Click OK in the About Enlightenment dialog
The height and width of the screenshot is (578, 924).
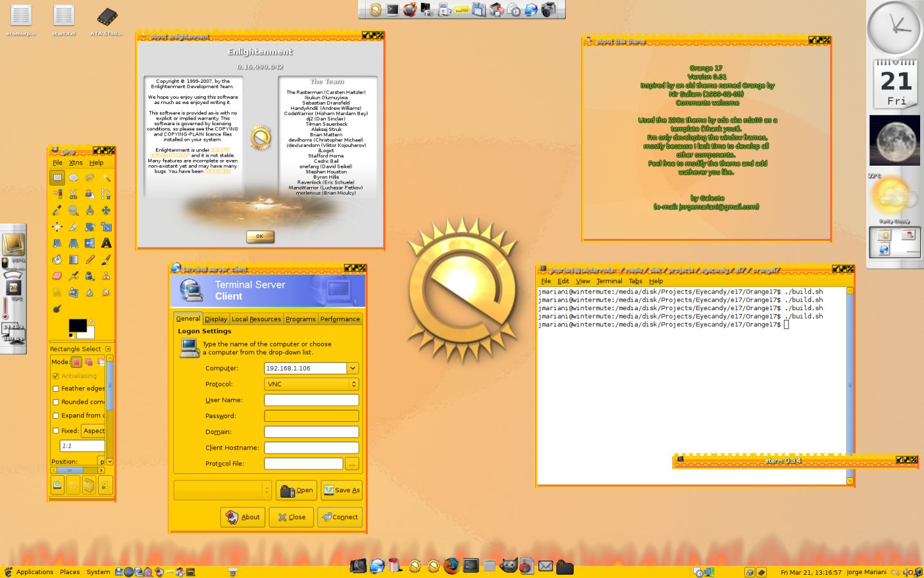pos(260,236)
